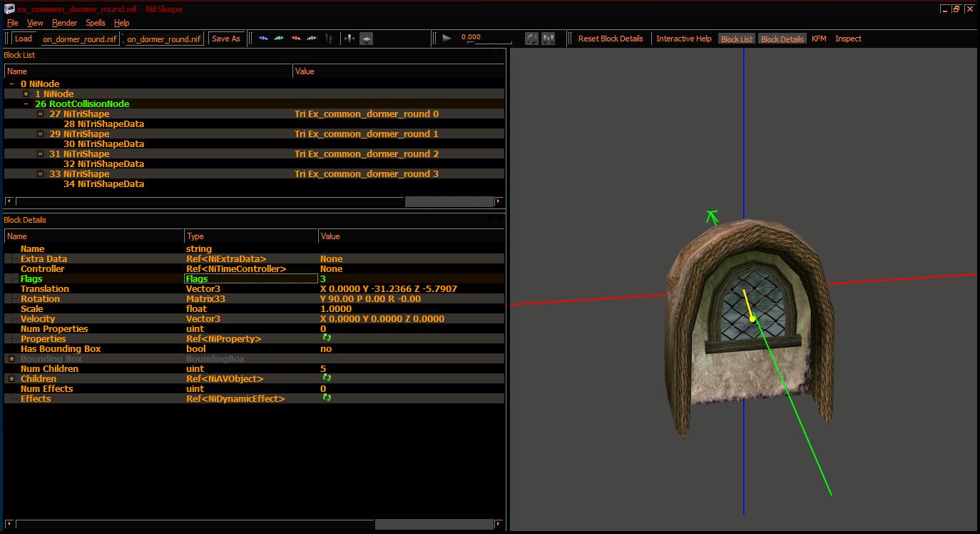Click the Scale value 1.0000

(335, 309)
